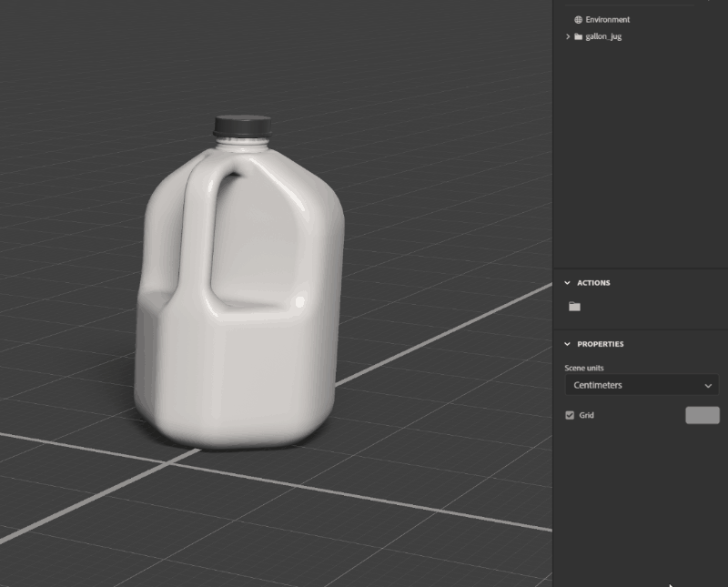Click the Scene units label
Screen dimensions: 728x587
[584, 368]
